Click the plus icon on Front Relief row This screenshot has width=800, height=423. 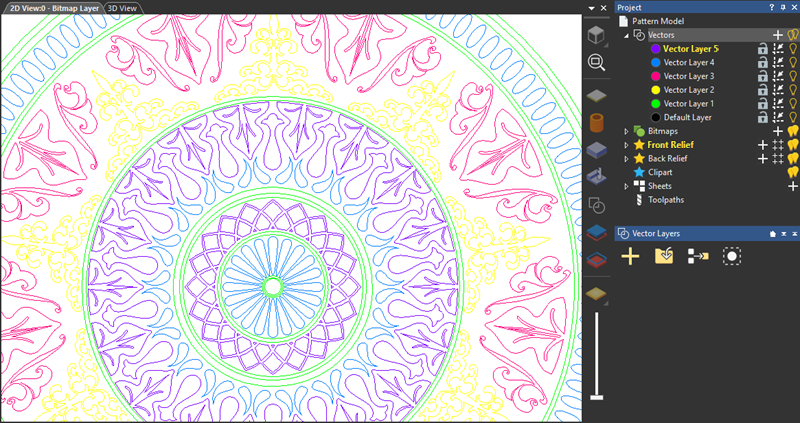(x=763, y=145)
